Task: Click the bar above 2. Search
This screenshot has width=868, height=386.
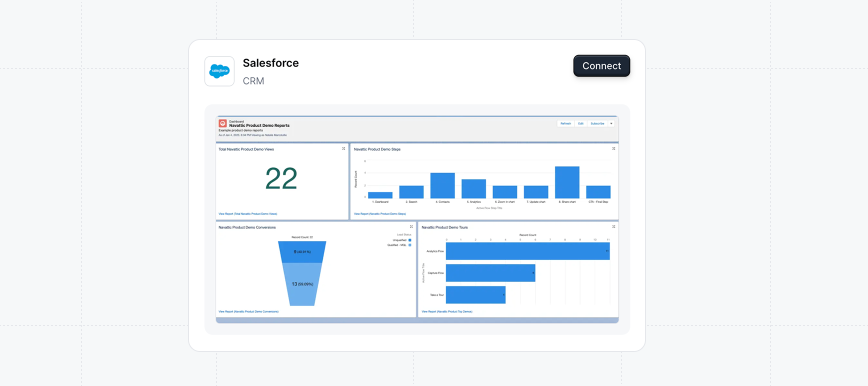Action: point(411,192)
